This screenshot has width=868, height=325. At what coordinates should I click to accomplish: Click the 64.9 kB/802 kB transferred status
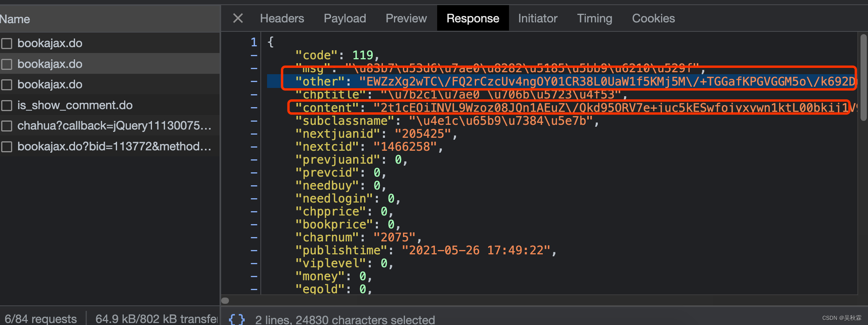tap(156, 319)
